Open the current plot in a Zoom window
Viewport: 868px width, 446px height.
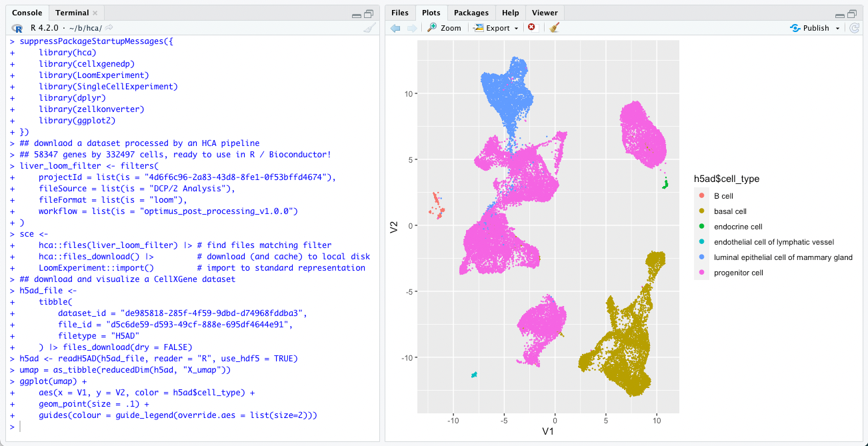click(444, 28)
